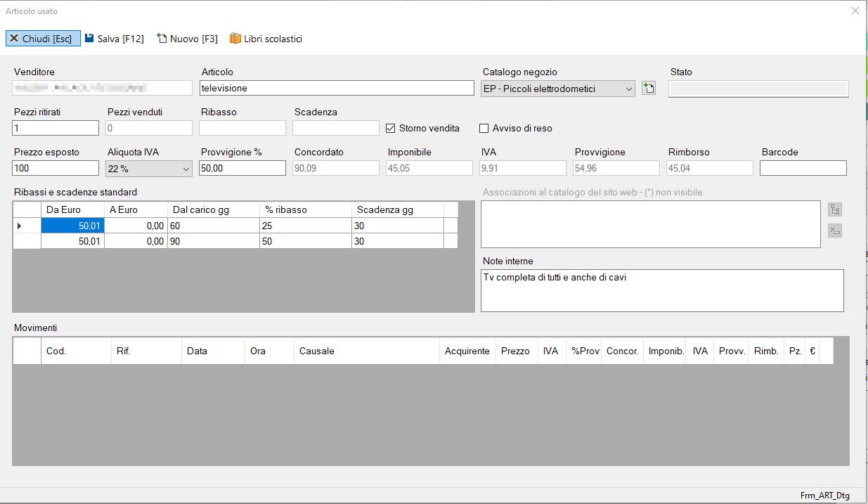Click the add catalog icon beside Catalogo negozio
The width and height of the screenshot is (868, 504).
(648, 89)
